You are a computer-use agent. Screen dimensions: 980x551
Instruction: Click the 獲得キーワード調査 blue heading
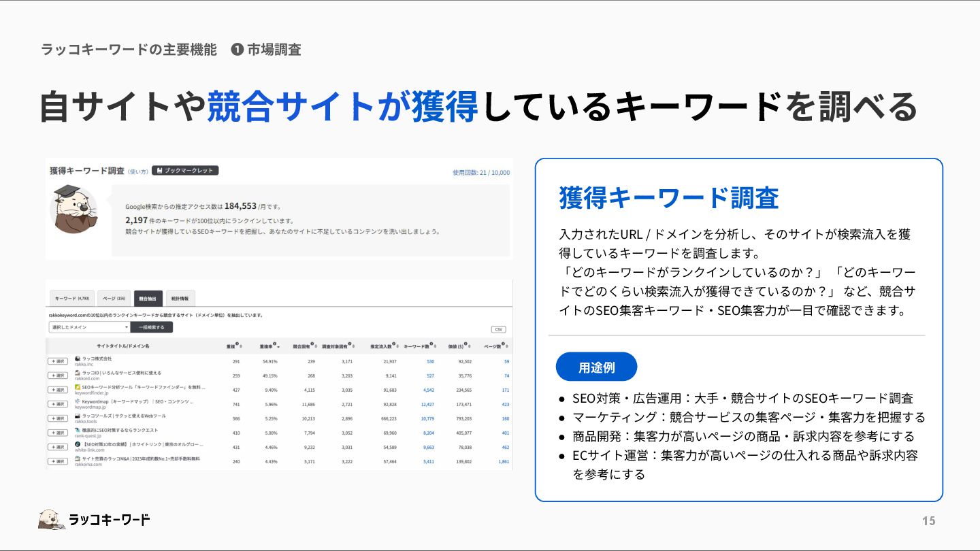tap(668, 198)
